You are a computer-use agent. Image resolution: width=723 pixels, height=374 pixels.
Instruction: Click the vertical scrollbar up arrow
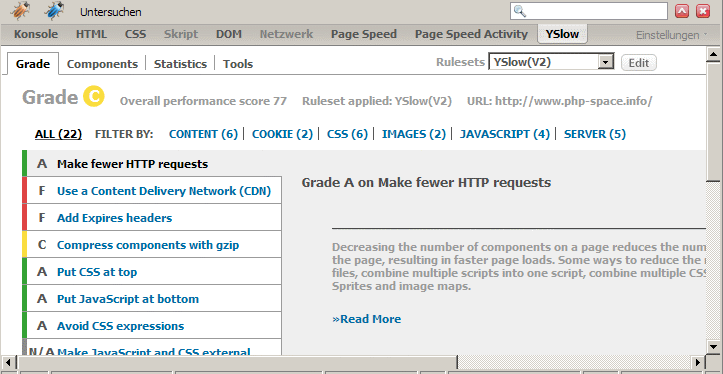tap(714, 53)
